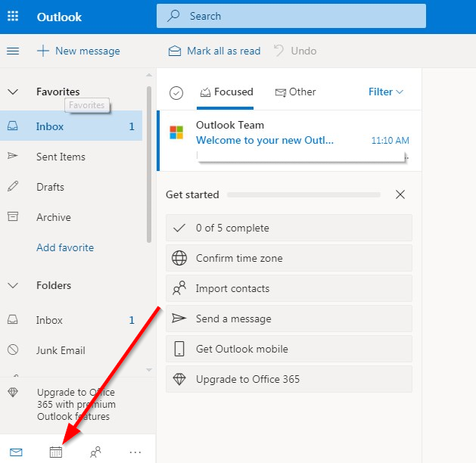Click the Other mailbox icon
The image size is (476, 463).
(281, 92)
